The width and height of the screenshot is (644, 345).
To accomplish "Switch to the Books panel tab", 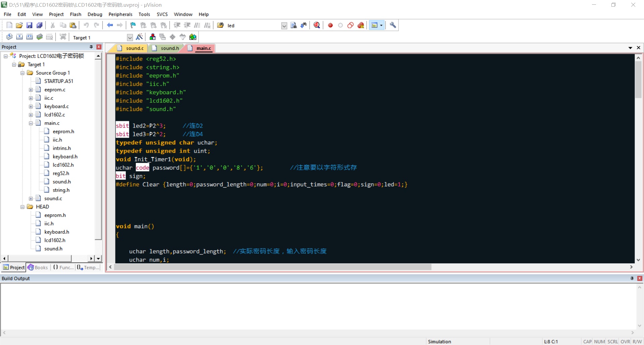I will 38,267.
